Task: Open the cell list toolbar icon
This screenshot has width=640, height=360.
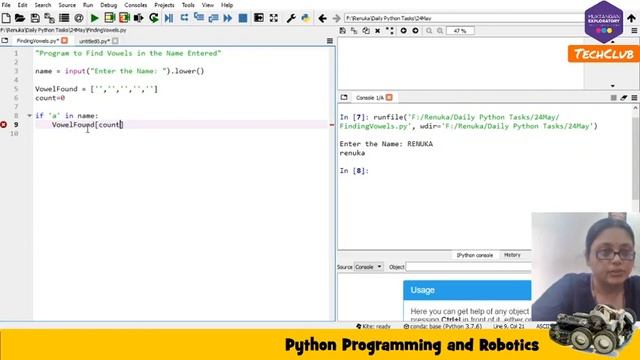Action: 64,18
